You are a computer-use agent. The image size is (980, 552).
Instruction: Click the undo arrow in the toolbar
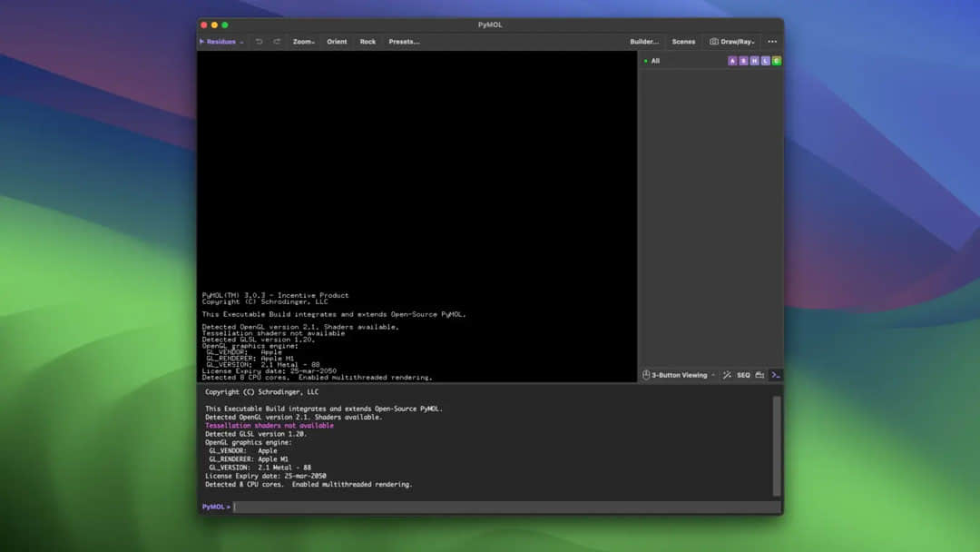click(x=259, y=42)
